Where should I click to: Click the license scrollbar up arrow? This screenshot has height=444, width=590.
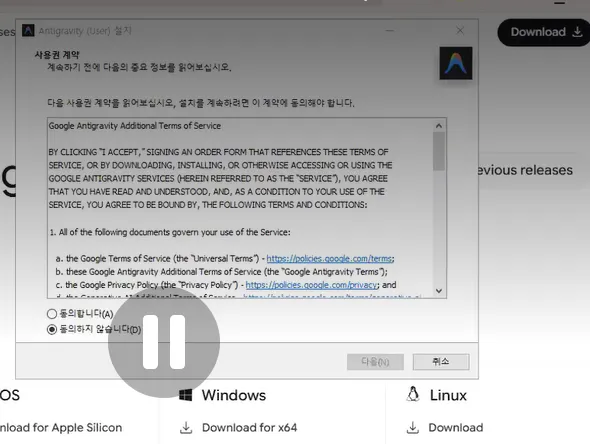point(439,126)
